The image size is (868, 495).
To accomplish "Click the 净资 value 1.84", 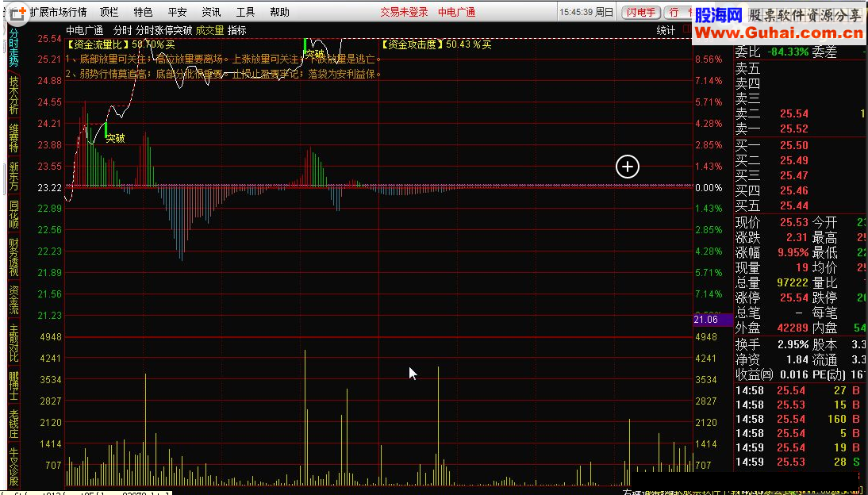I will pos(797,360).
